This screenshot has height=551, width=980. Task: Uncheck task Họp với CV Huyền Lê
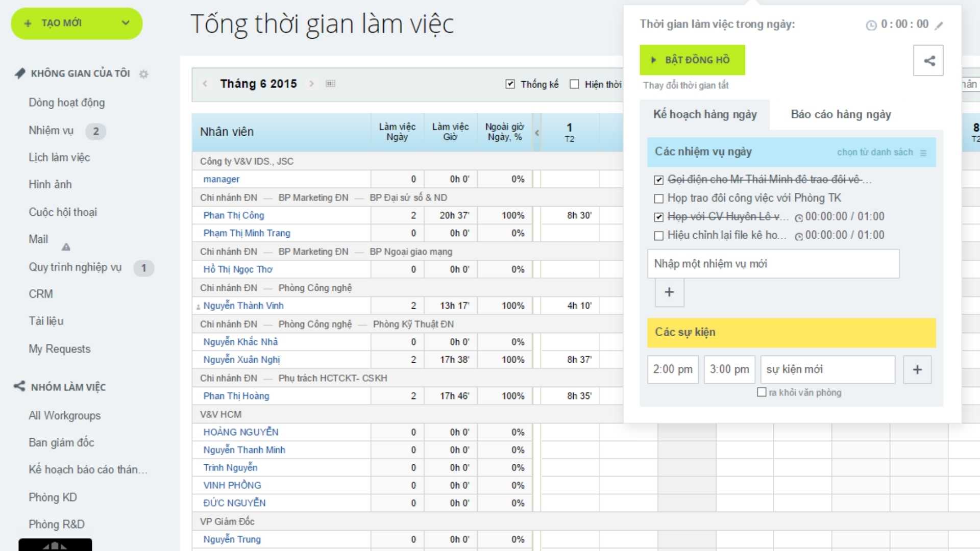pyautogui.click(x=658, y=217)
